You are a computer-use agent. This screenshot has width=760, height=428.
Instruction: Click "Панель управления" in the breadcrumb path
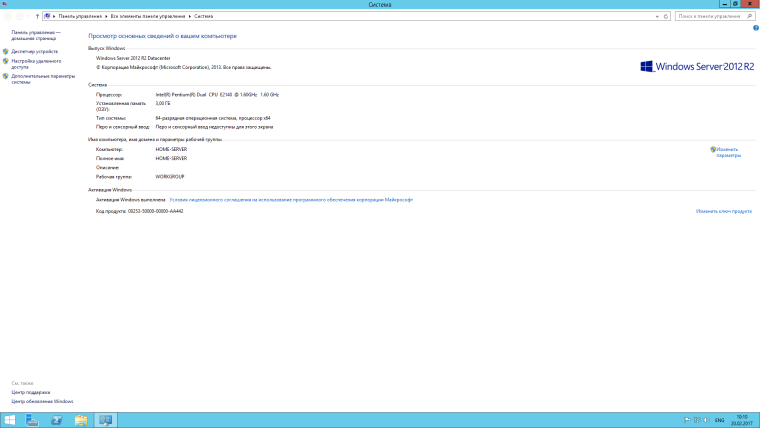pyautogui.click(x=83, y=17)
